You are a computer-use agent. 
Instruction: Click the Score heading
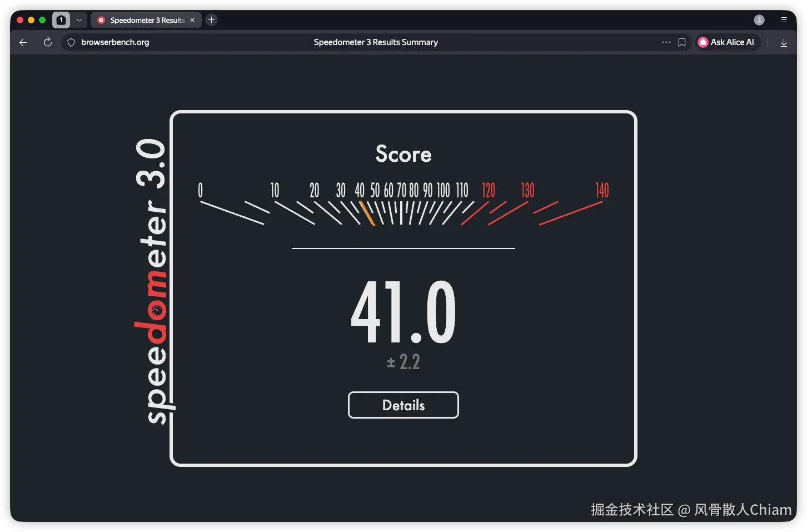(403, 154)
